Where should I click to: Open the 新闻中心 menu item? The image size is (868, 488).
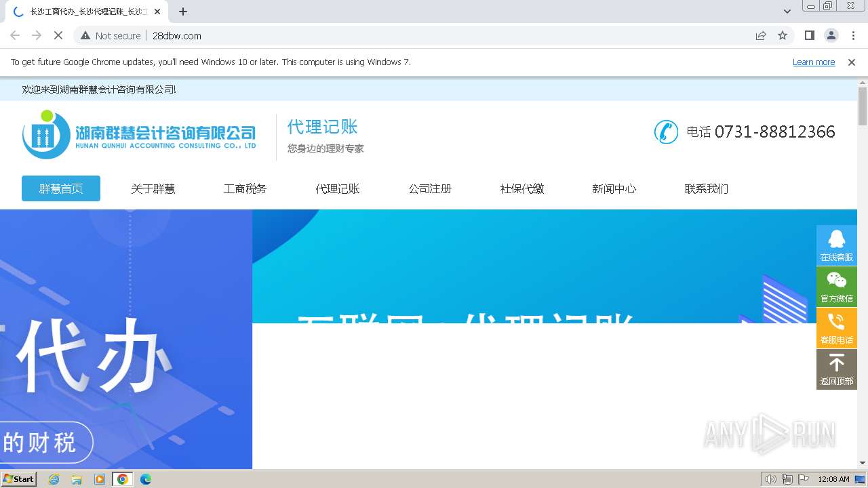click(614, 188)
